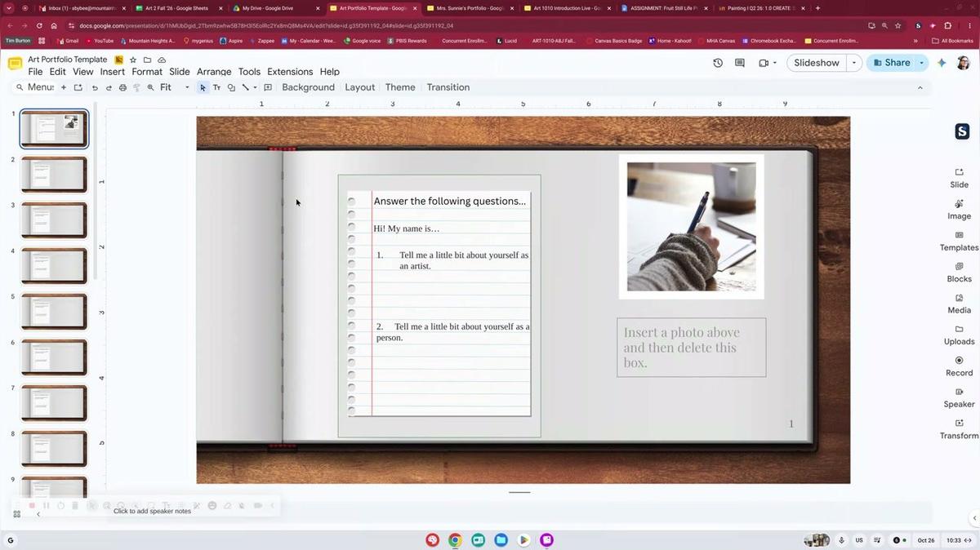Open the Arrange menu

point(214,72)
